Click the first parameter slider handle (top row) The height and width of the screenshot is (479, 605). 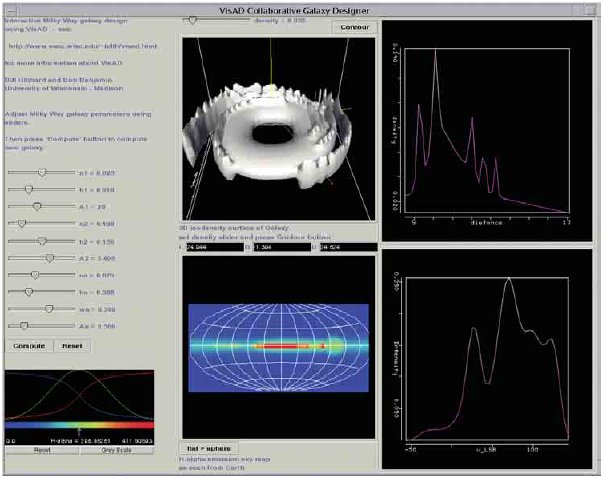click(42, 173)
